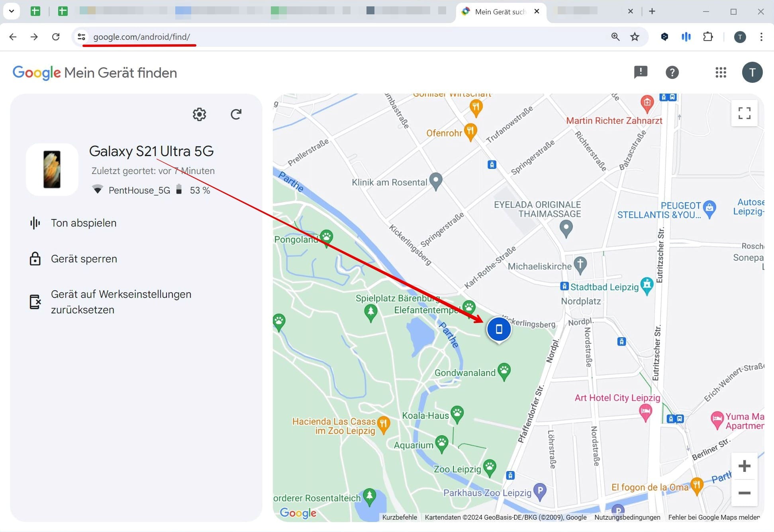Switch to the Mein Gerät suchen tab
This screenshot has height=532, width=774.
pos(500,12)
